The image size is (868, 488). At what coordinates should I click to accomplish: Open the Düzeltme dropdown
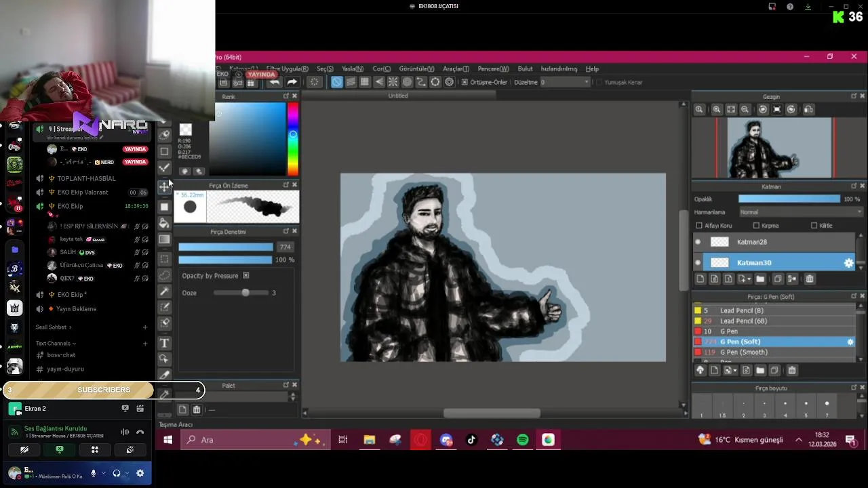point(565,82)
